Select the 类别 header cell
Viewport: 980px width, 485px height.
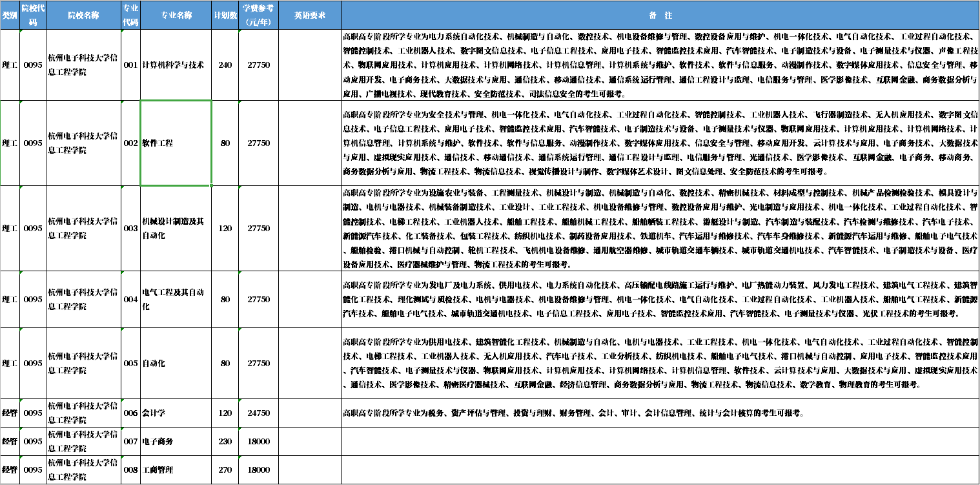10,15
